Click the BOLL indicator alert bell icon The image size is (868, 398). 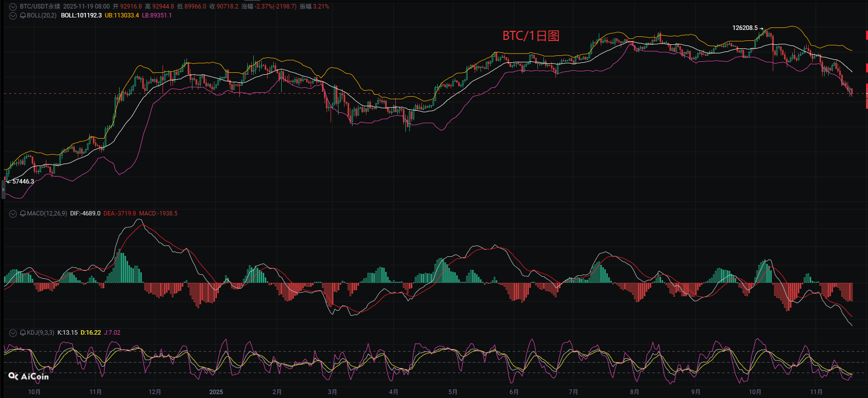click(x=23, y=15)
